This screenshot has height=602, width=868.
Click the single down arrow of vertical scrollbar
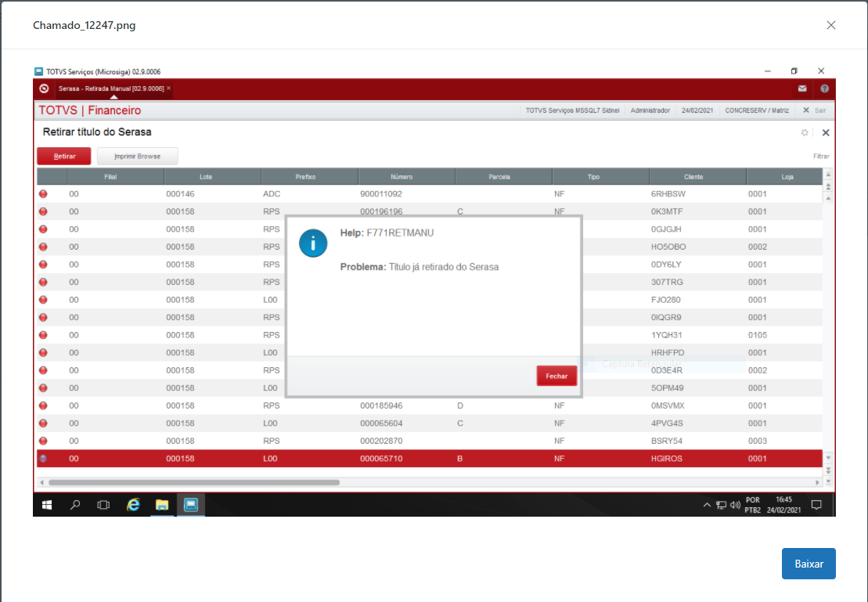[828, 458]
